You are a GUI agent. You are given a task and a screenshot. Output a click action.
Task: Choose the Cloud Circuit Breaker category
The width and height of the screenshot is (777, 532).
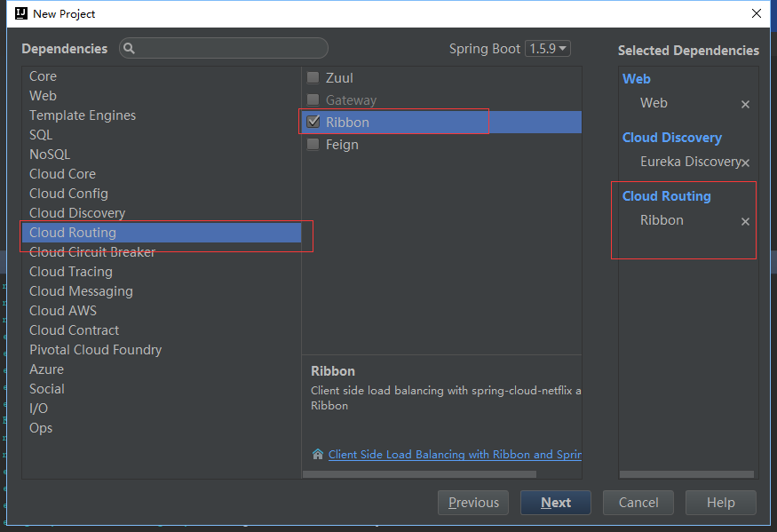pos(162,252)
